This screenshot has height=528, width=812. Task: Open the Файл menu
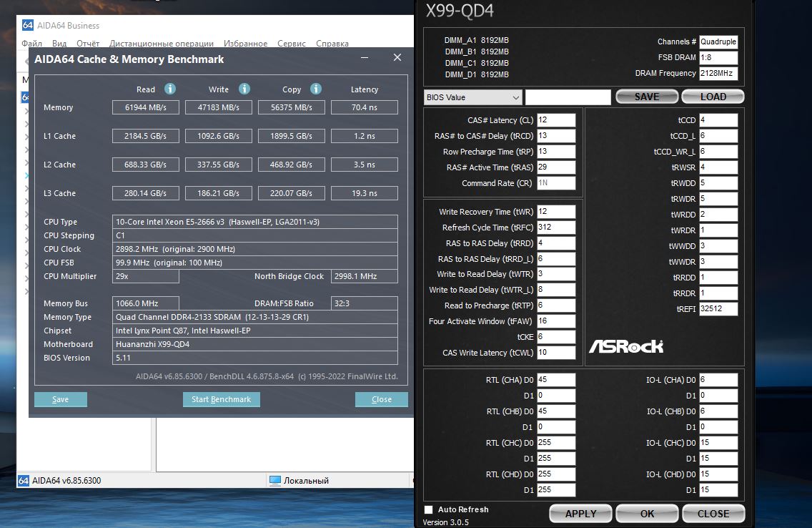coord(31,44)
